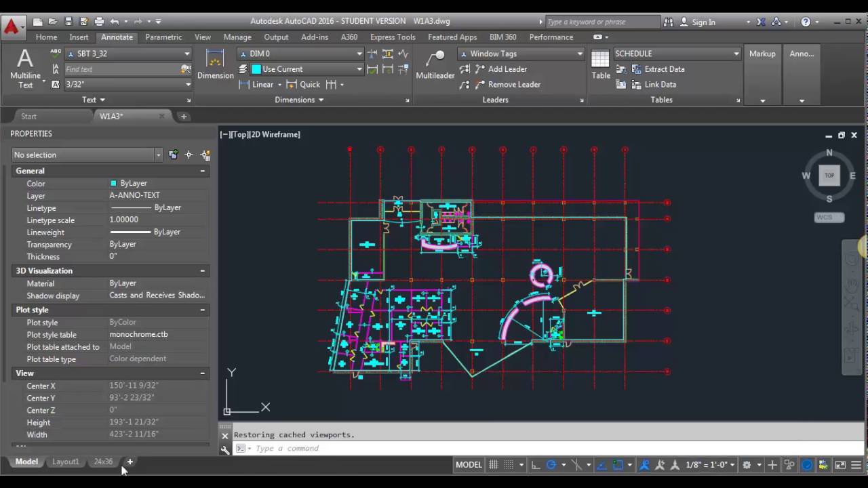868x488 pixels.
Task: Click the Linear dimension tool
Action: point(256,85)
